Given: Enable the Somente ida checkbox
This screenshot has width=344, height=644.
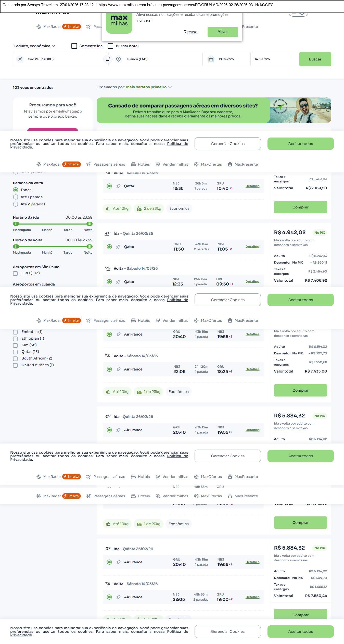Looking at the screenshot, I should click(74, 46).
